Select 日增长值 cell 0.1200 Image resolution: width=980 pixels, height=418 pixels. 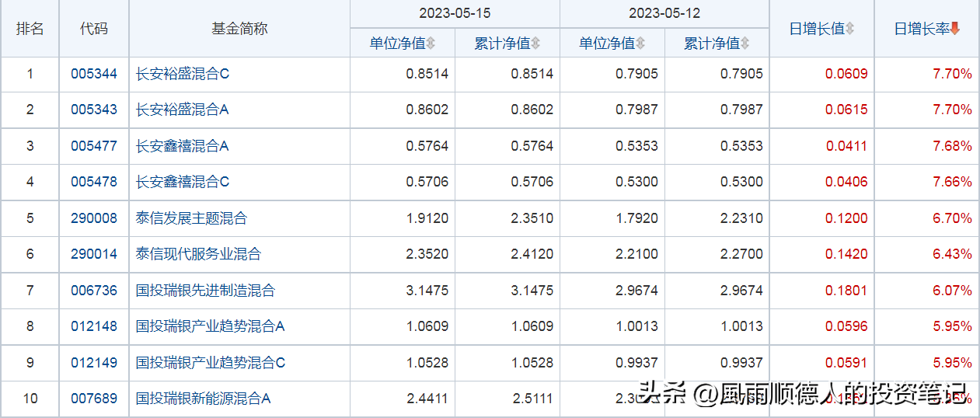[847, 218]
